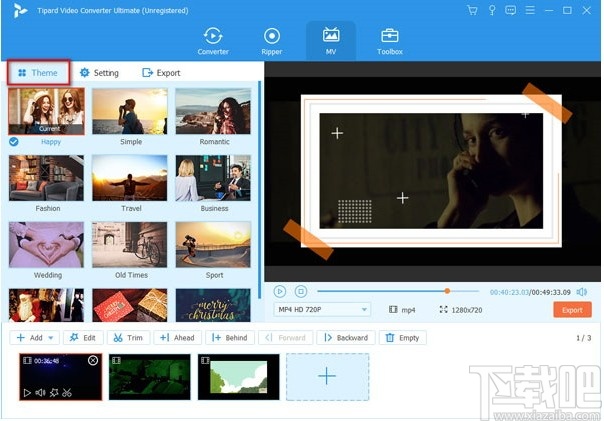Viewport: 604px width, 421px height.
Task: Toggle the preview volume speaker icon
Action: (582, 292)
